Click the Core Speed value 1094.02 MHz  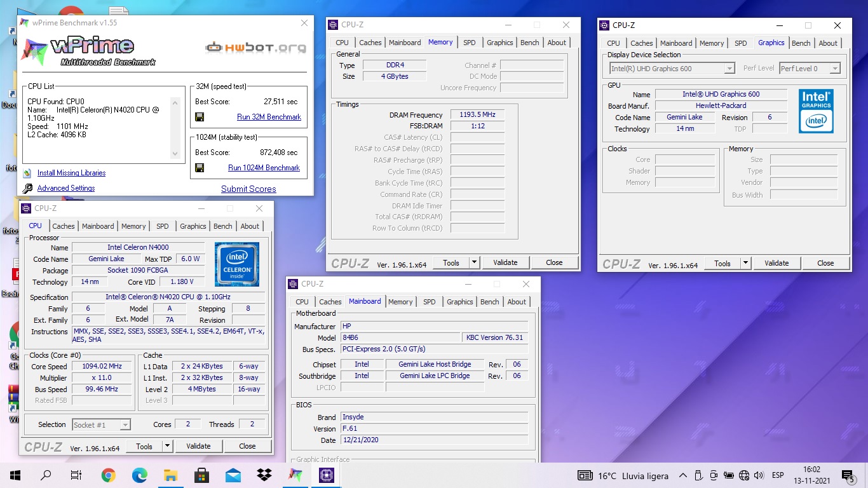click(x=102, y=366)
